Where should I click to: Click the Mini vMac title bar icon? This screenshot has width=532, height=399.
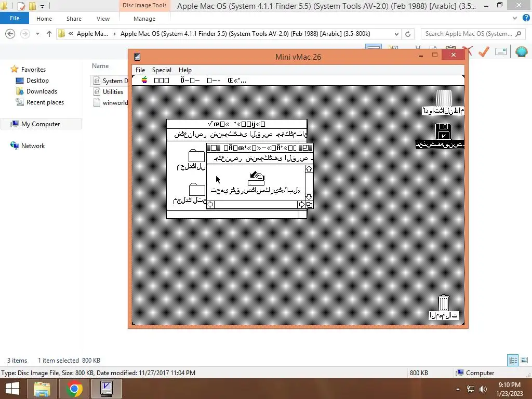pyautogui.click(x=137, y=57)
